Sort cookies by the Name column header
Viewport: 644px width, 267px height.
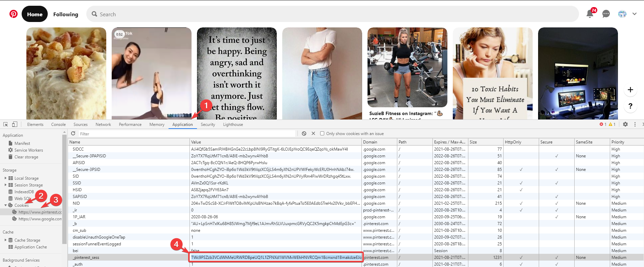[129, 142]
